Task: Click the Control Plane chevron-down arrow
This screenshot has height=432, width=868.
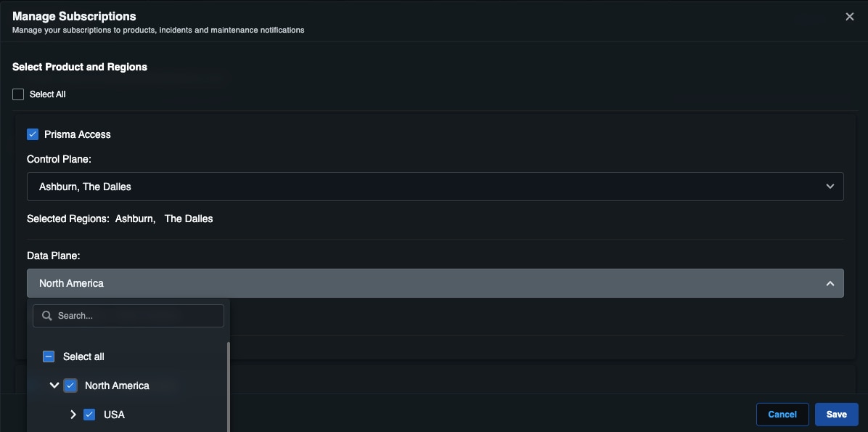Action: (830, 187)
